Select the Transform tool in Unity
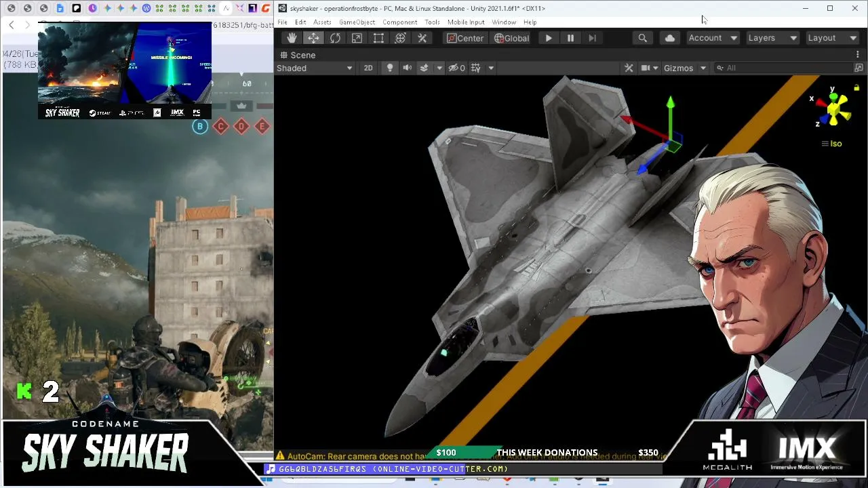The image size is (868, 488). click(x=400, y=38)
